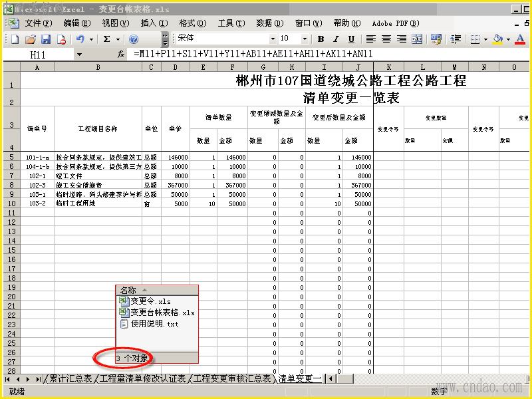Click the Undo arrow icon
Screen dimensions: 532x399
[80, 39]
